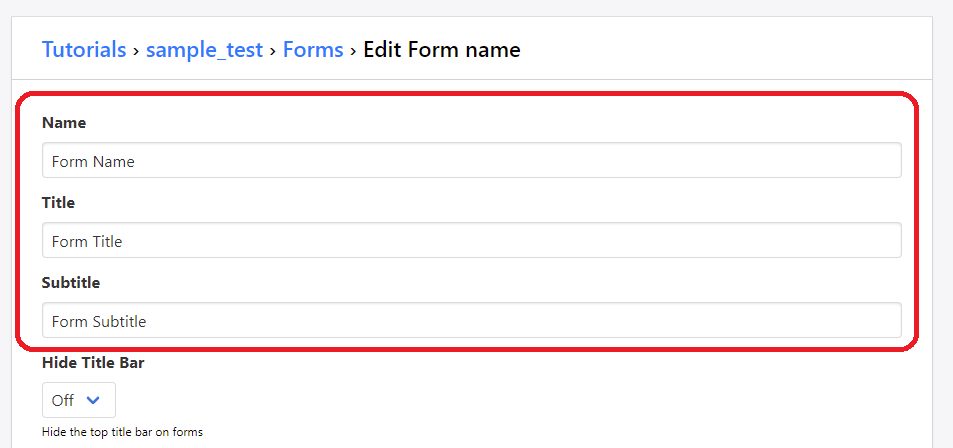Viewport: 953px width, 448px height.
Task: Click the separator arrow after sample_test
Action: coord(273,49)
